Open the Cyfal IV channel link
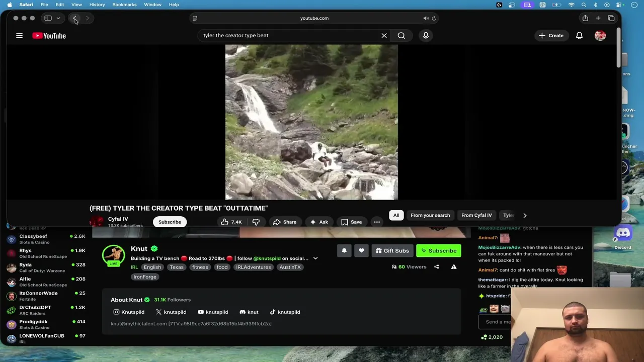644x362 pixels. click(x=118, y=219)
